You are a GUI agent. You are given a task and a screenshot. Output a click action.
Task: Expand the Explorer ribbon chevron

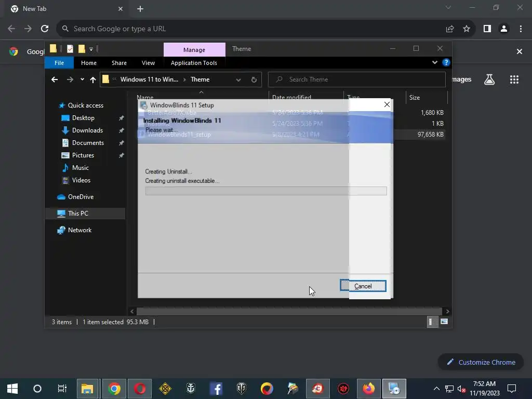pos(435,62)
